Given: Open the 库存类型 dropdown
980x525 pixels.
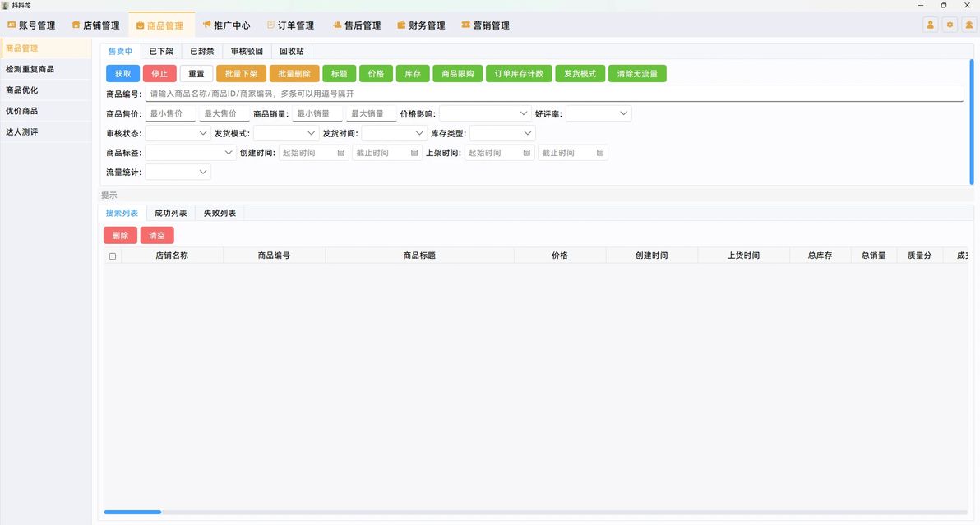Looking at the screenshot, I should tap(502, 133).
